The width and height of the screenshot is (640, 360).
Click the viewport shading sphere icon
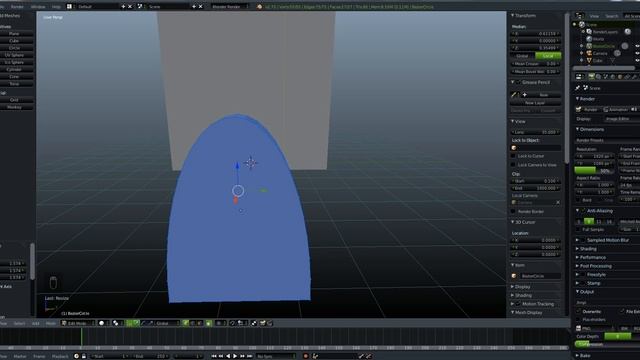102,323
